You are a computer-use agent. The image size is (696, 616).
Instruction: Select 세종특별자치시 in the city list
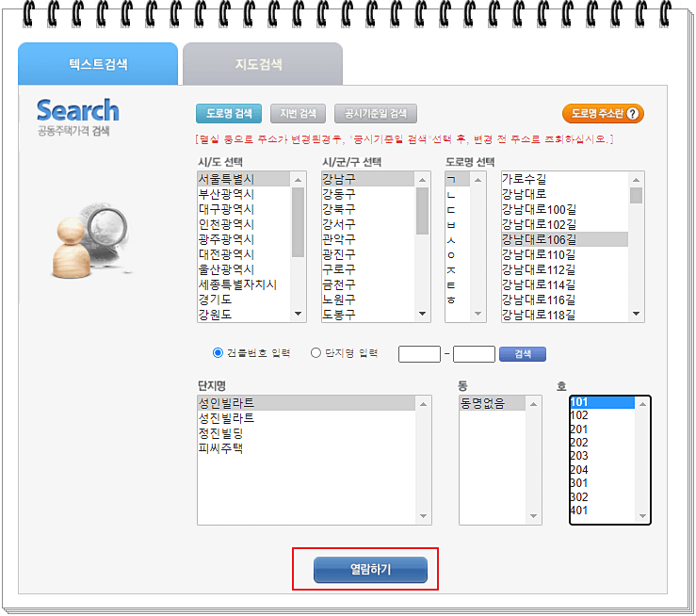(x=243, y=284)
